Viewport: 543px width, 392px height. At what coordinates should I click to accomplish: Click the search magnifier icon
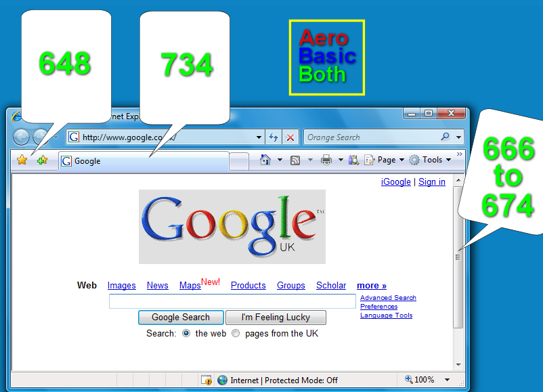tap(446, 137)
